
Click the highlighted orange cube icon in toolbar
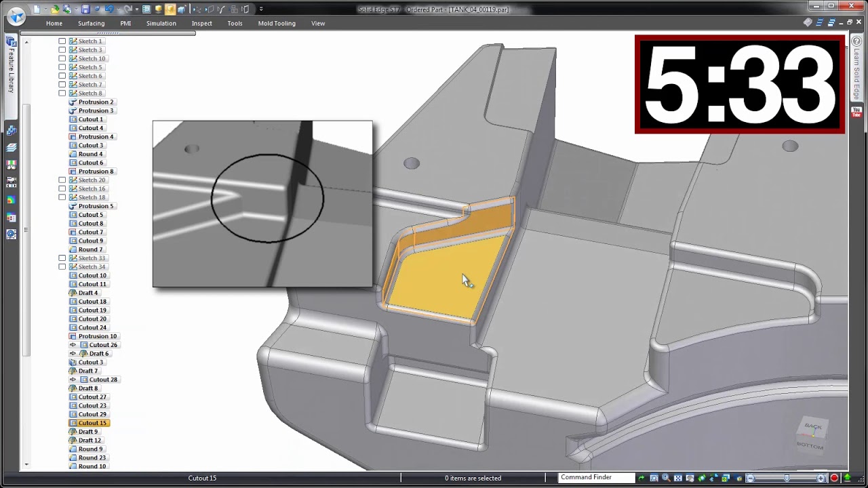pos(170,9)
